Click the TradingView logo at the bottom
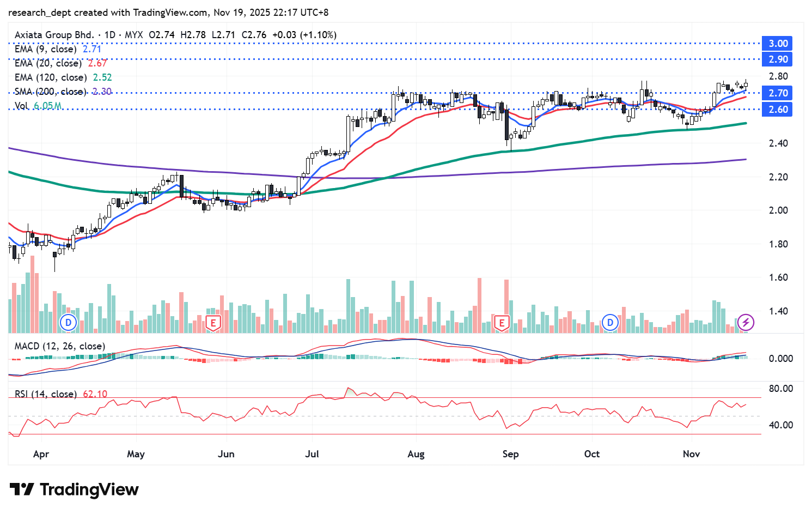 75,489
